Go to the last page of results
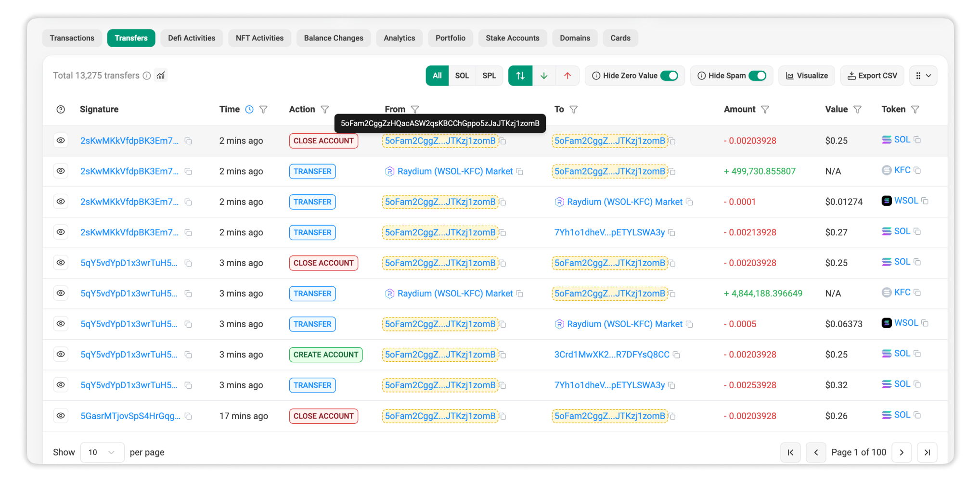The width and height of the screenshot is (980, 483). [x=927, y=452]
